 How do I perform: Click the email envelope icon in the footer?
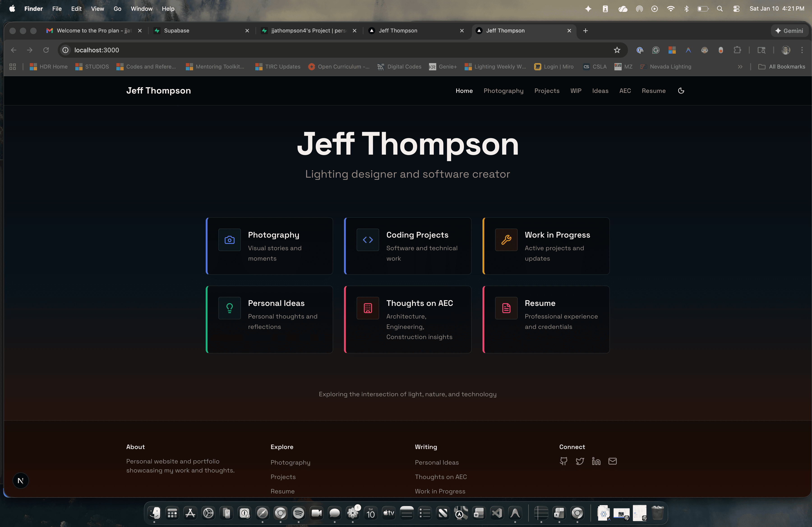pos(612,461)
